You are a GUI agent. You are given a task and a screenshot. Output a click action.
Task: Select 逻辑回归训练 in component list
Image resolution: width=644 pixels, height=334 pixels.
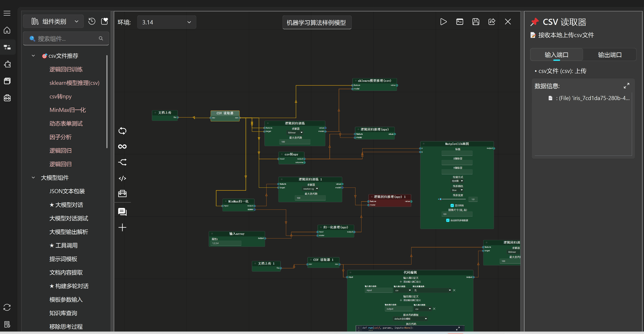[x=66, y=69]
